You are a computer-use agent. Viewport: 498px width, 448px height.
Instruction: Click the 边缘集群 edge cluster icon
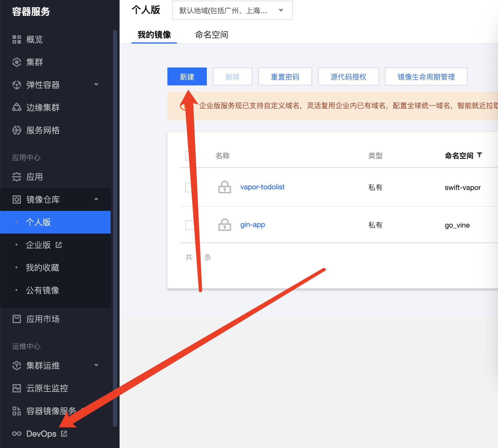(x=17, y=107)
